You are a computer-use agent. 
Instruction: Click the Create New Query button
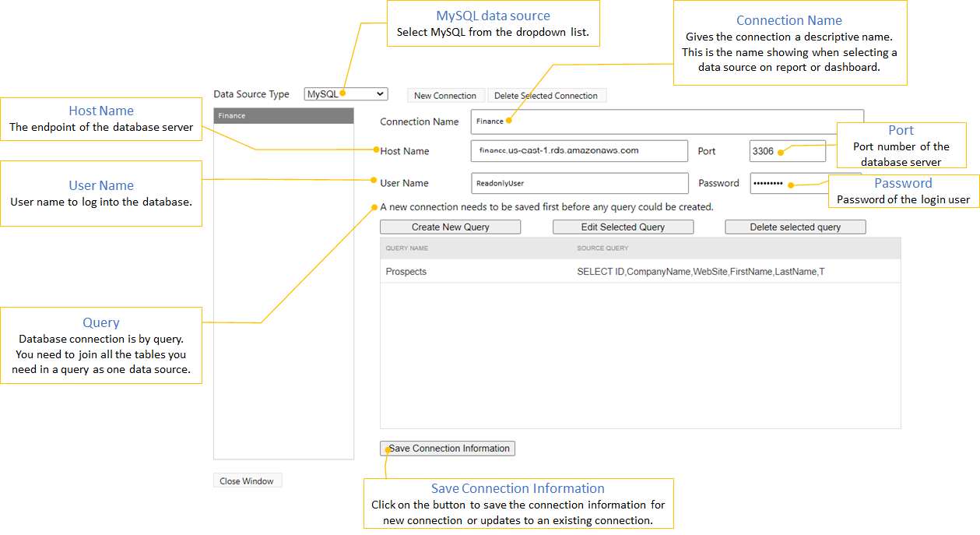point(451,227)
